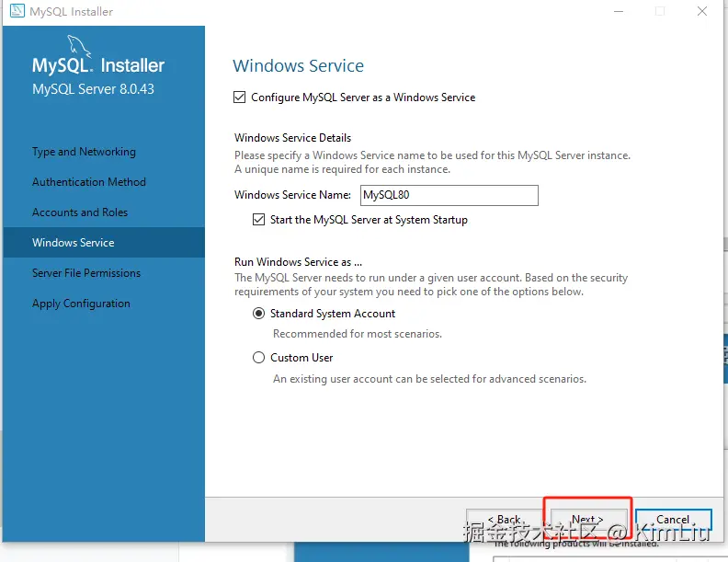This screenshot has height=562, width=728.
Task: Click the Windows Service heading text
Action: [298, 66]
